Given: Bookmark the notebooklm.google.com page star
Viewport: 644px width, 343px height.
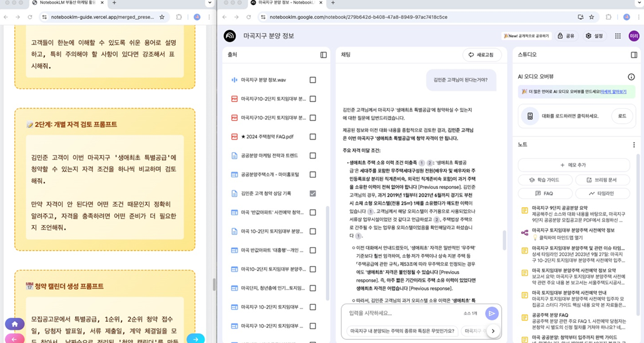Looking at the screenshot, I should point(591,17).
